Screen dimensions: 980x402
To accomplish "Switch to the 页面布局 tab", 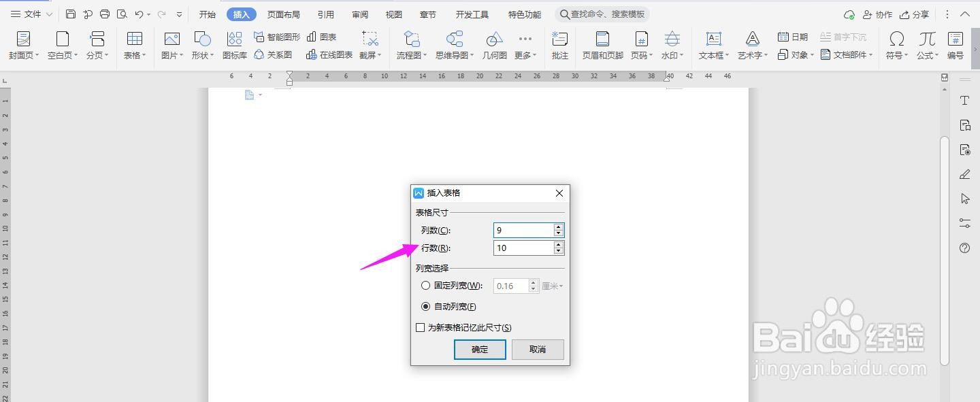I will (x=283, y=14).
